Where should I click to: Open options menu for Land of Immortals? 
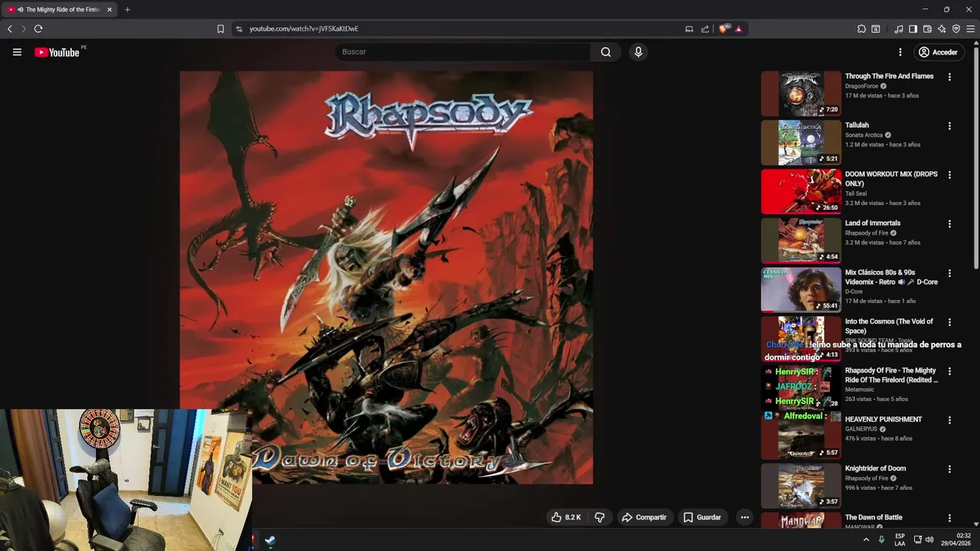(x=949, y=224)
